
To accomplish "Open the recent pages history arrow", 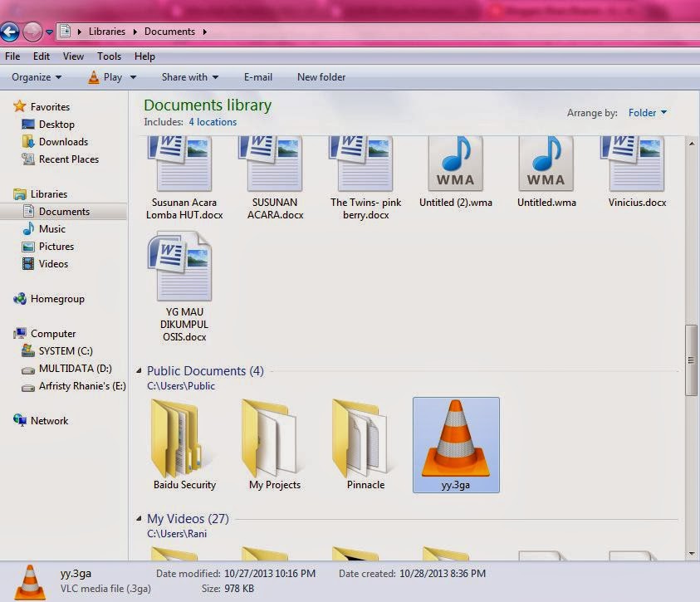I will [49, 32].
